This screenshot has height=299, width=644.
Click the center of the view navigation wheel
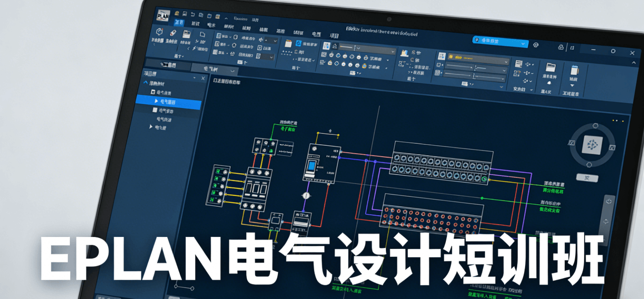590,145
